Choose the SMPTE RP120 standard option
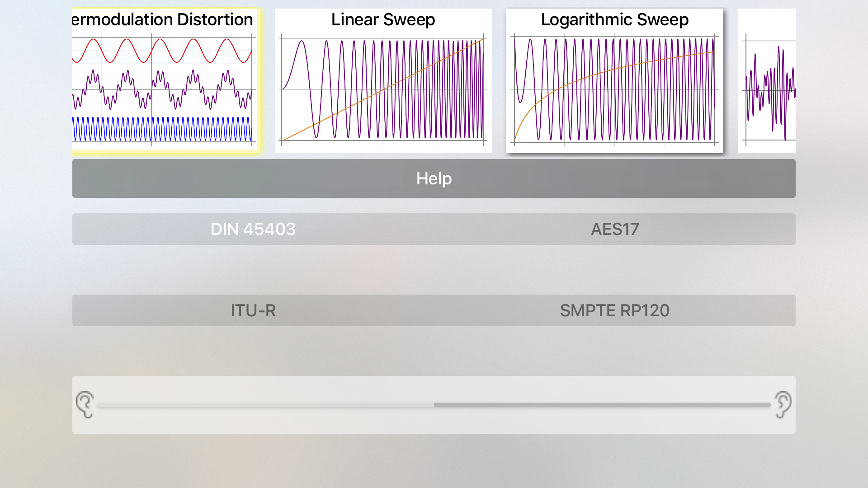This screenshot has width=868, height=488. (x=615, y=310)
